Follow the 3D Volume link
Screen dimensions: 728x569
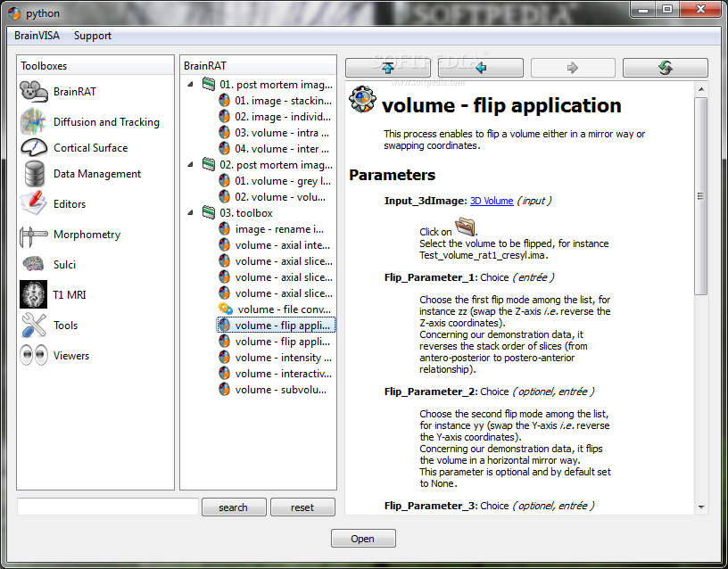(492, 201)
